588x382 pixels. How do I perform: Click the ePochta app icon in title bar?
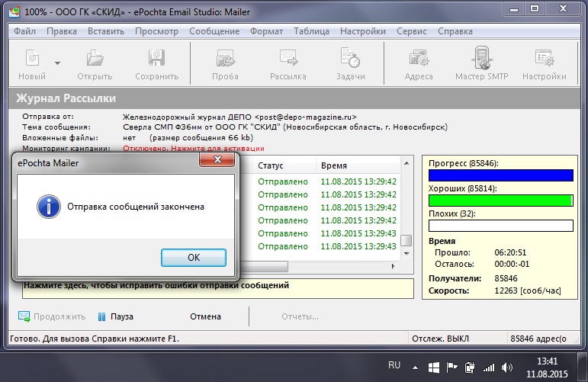tap(14, 12)
